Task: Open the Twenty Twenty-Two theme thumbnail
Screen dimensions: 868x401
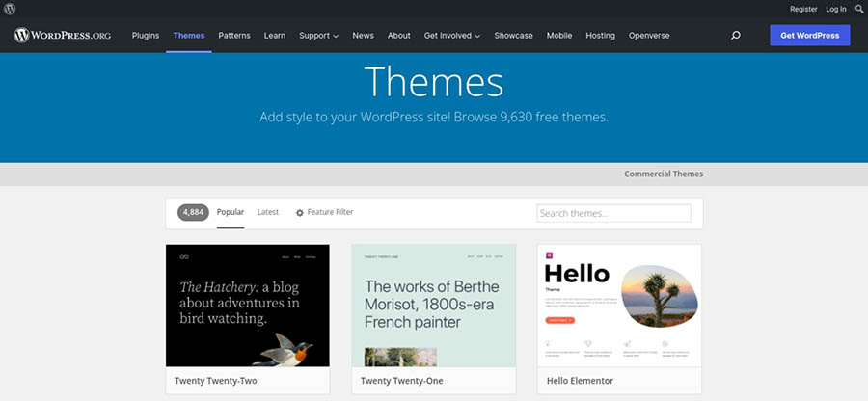Action: (248, 306)
